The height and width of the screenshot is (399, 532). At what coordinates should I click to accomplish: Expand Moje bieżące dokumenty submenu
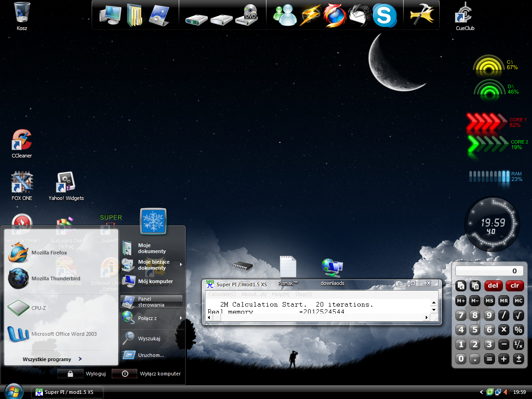click(151, 265)
